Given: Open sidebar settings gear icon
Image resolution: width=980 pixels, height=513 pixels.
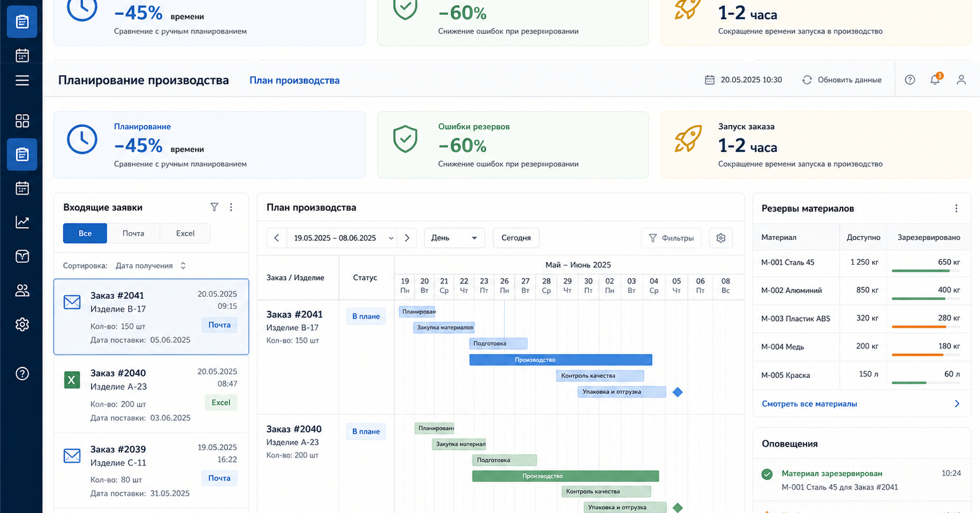Looking at the screenshot, I should point(22,324).
